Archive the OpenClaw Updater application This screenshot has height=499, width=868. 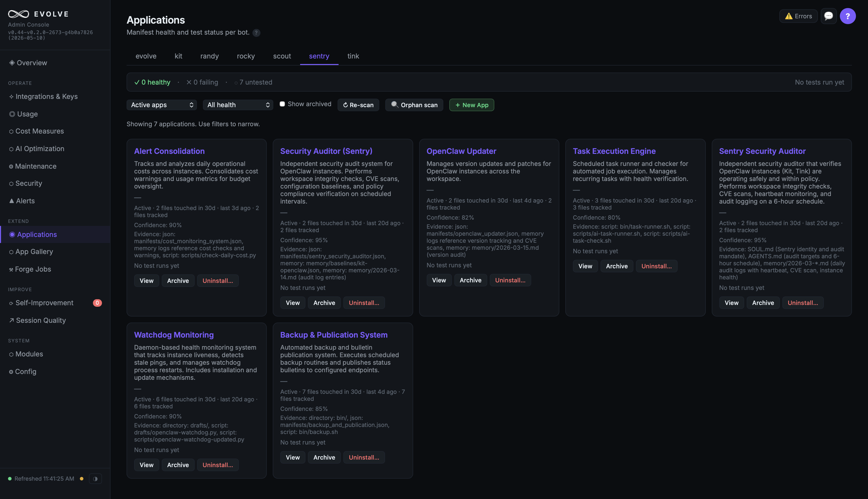click(x=470, y=280)
